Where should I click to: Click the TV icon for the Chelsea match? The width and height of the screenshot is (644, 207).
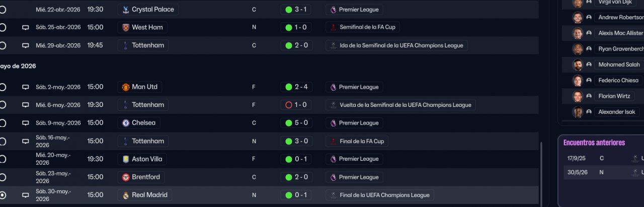pyautogui.click(x=25, y=123)
